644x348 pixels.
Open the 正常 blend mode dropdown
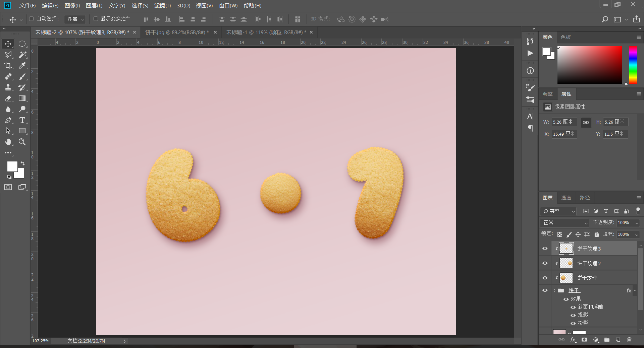tap(565, 223)
